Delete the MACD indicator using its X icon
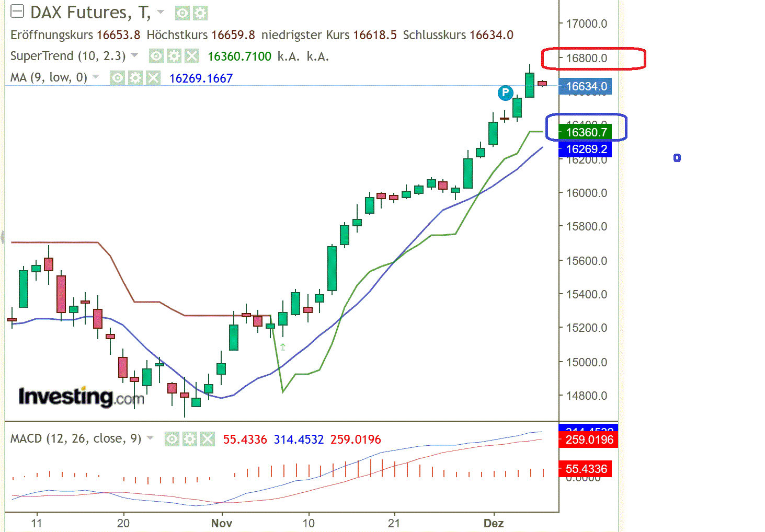Screen dimensions: 765x532 208,439
